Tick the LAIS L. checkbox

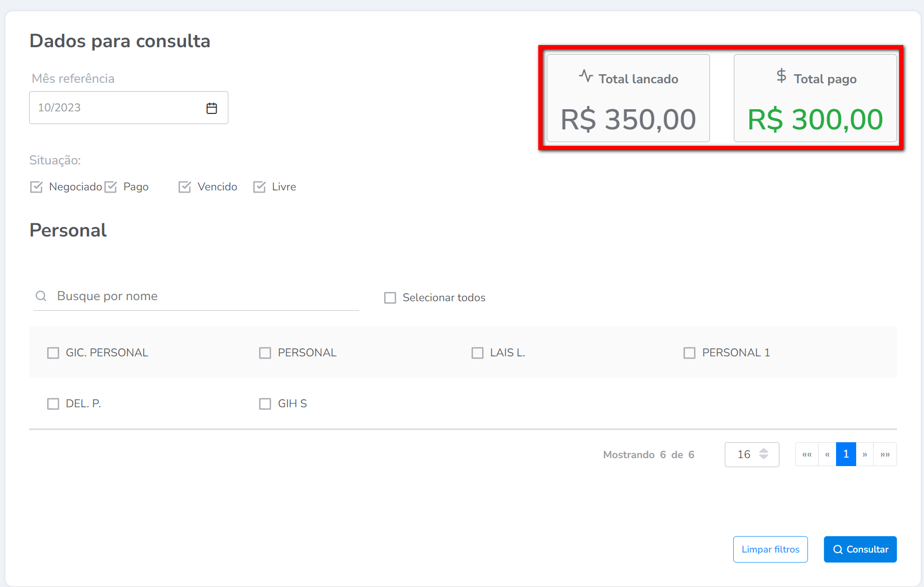[x=477, y=353]
